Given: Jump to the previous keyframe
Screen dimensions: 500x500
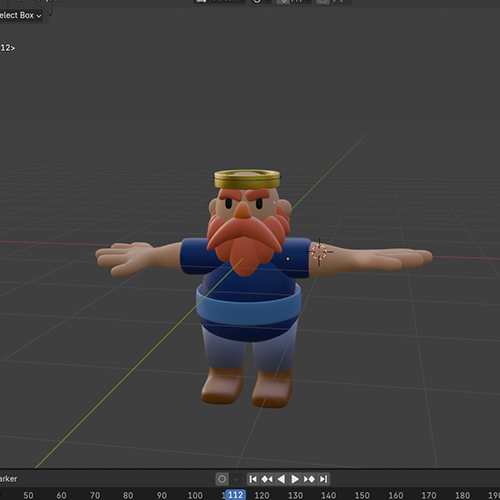Looking at the screenshot, I should click(267, 479).
